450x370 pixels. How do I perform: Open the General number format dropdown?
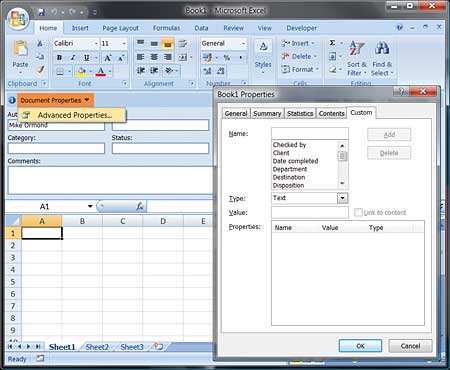click(243, 44)
